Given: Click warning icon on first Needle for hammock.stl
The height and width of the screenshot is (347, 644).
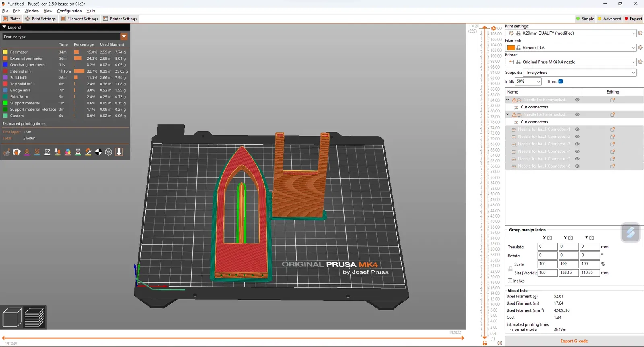Looking at the screenshot, I should click(x=514, y=100).
